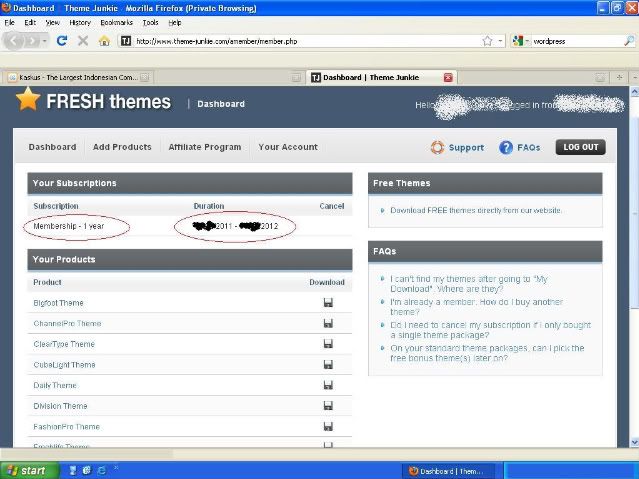Image resolution: width=639 pixels, height=479 pixels.
Task: Open the Help menu
Action: pyautogui.click(x=175, y=22)
